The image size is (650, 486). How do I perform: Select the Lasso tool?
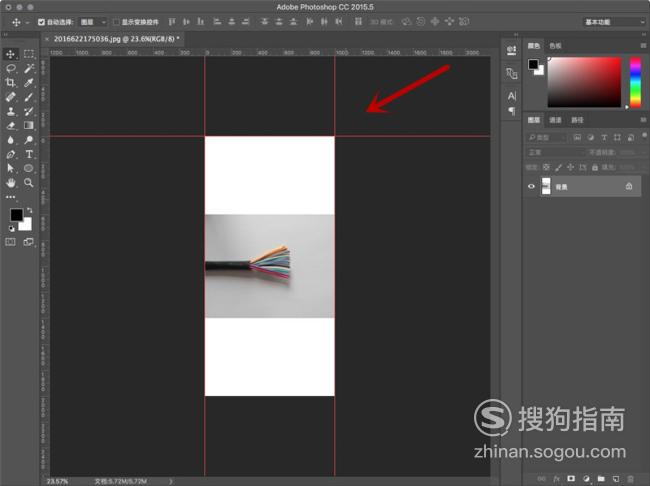tap(10, 68)
